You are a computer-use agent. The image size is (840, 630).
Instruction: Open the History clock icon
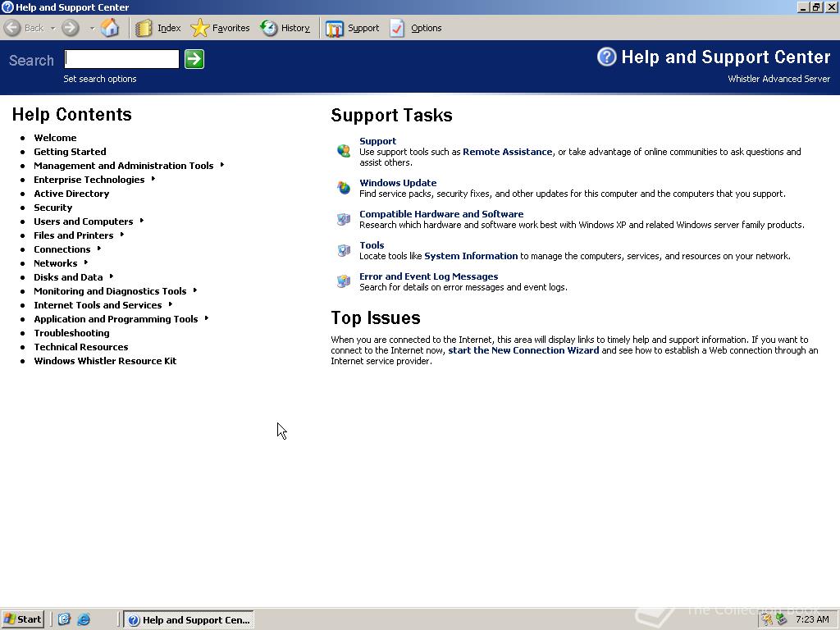tap(269, 28)
